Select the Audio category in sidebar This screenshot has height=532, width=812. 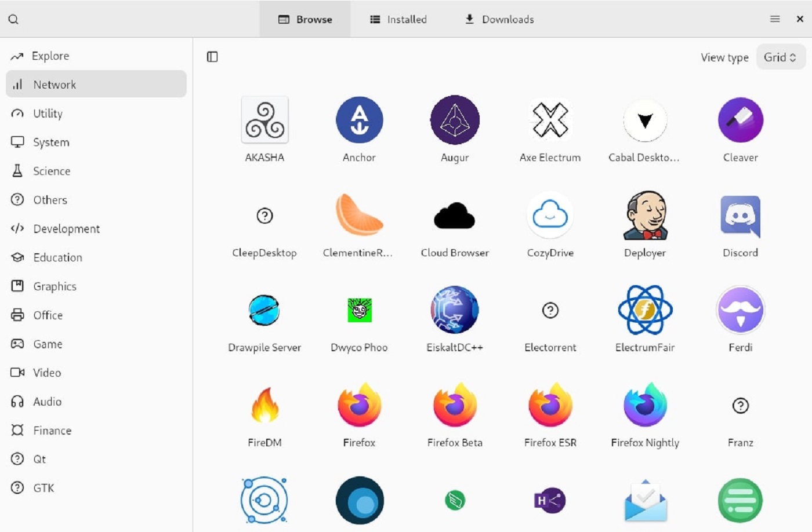tap(48, 401)
